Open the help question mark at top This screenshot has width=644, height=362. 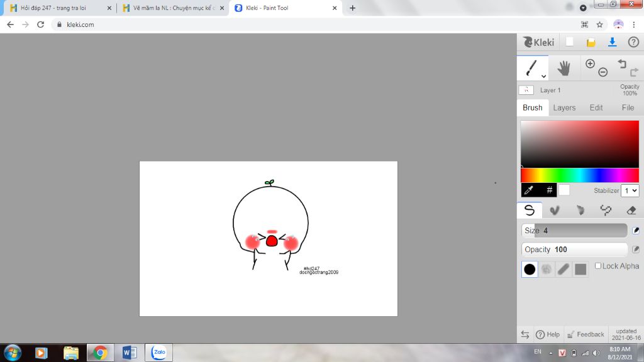(x=633, y=42)
